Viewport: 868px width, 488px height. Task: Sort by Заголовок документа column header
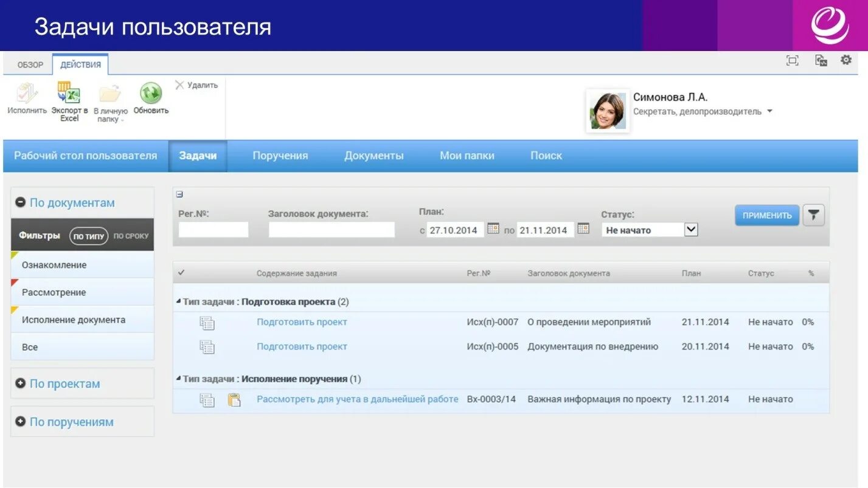tap(569, 273)
